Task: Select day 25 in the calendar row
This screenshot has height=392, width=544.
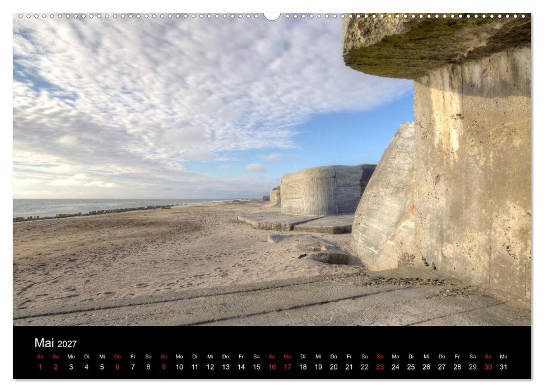Action: [411, 367]
